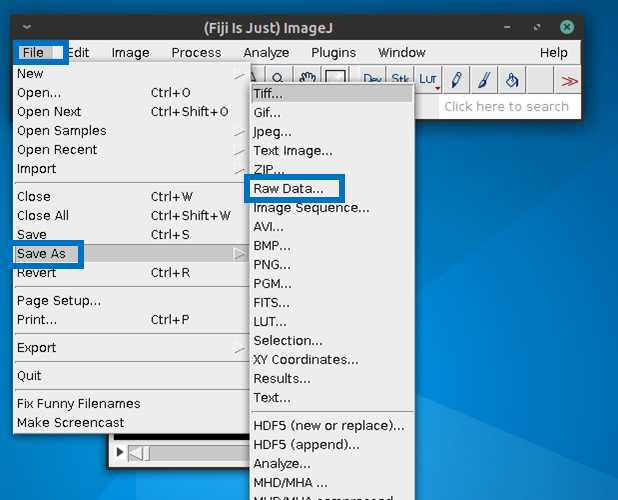Image resolution: width=618 pixels, height=500 pixels.
Task: Save as FITS... format
Action: [332, 302]
